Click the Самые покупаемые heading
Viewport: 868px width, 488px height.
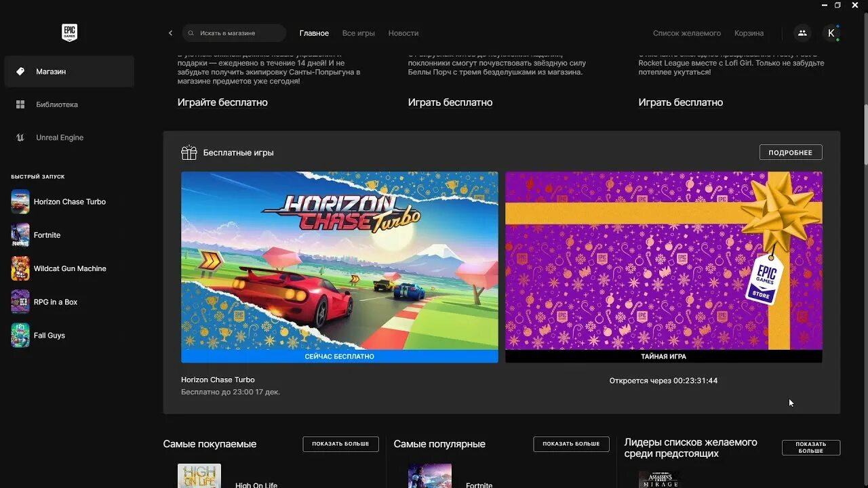click(210, 444)
